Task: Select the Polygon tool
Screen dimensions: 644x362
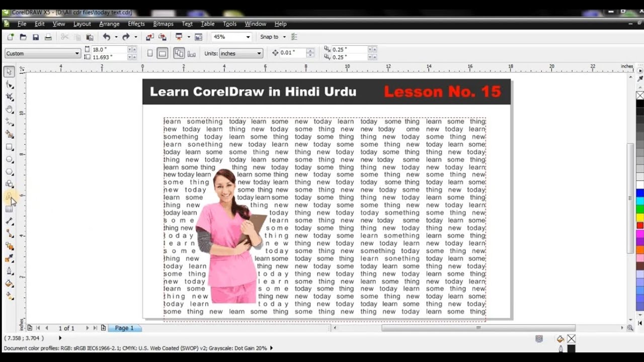Action: pos(9,172)
